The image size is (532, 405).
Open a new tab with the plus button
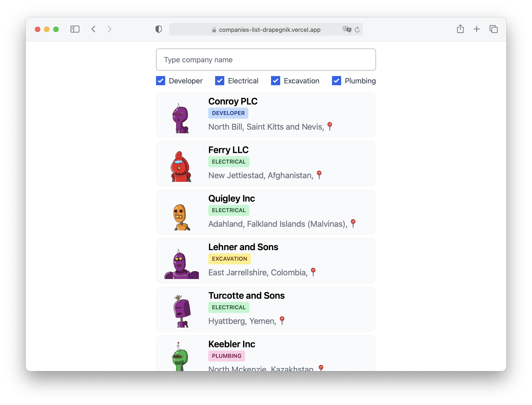(x=477, y=29)
